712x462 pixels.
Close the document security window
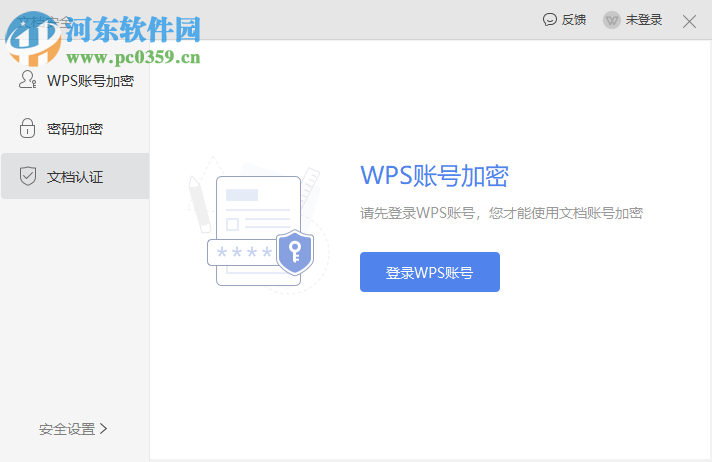coord(689,21)
